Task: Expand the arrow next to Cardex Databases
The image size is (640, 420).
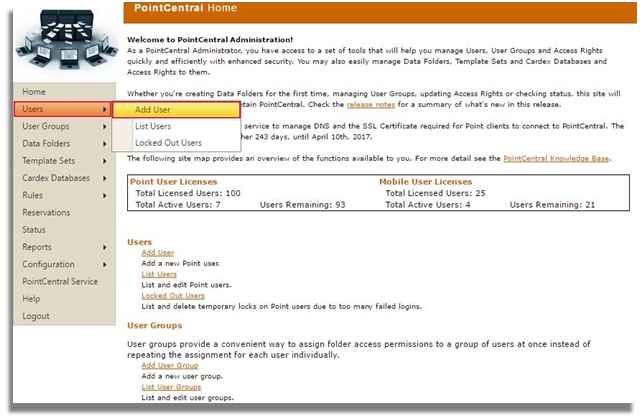Action: [105, 178]
